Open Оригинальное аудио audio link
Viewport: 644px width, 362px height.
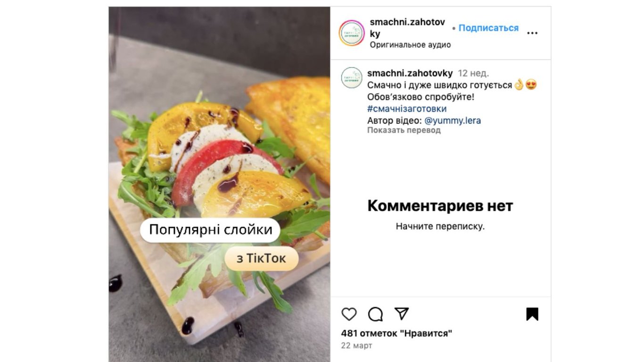(x=410, y=45)
